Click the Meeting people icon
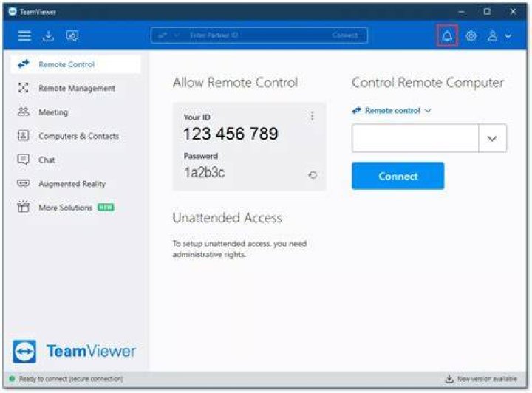532x393 pixels. coord(23,112)
